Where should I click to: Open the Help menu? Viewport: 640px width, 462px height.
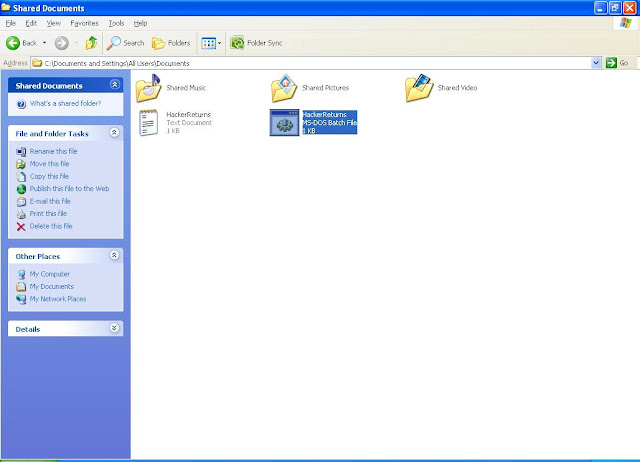coord(140,23)
